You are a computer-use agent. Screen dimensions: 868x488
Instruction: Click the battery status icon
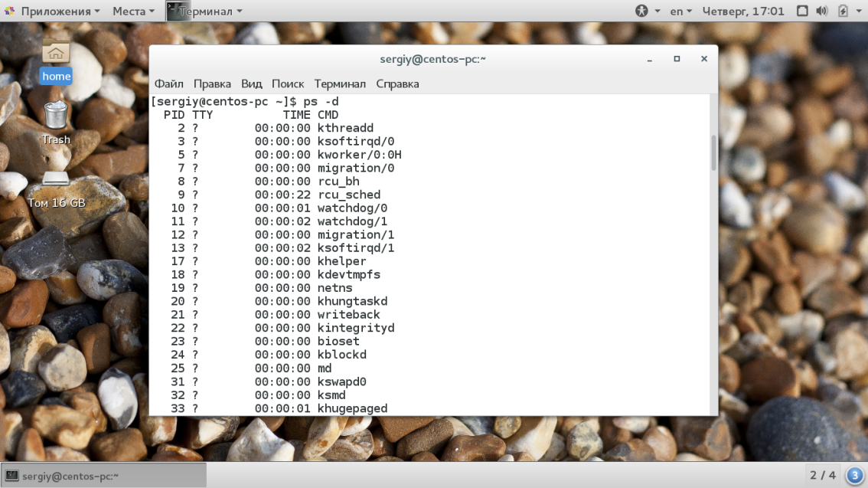click(843, 11)
